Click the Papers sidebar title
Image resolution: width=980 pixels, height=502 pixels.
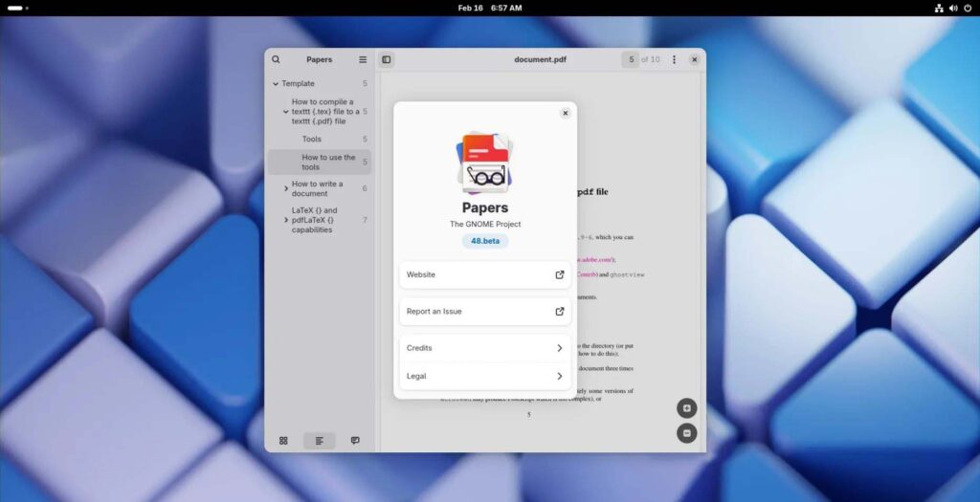pos(320,59)
